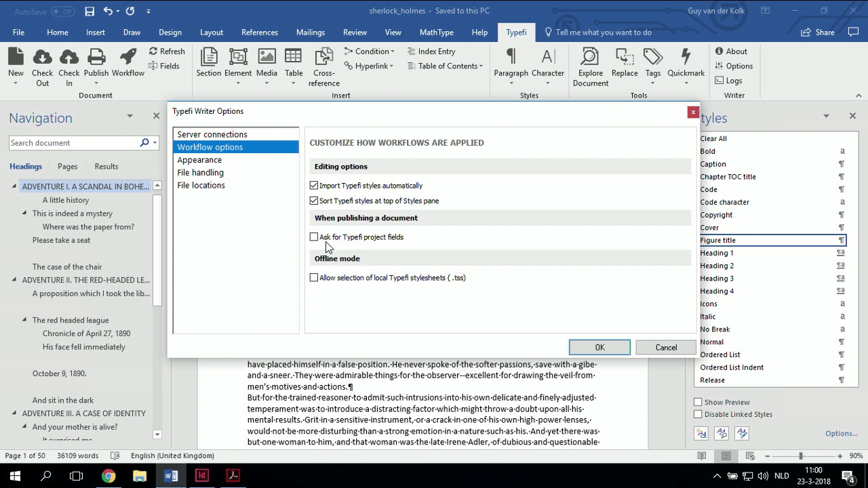Open the Workflow rocket icon
Viewport: 868px width, 488px height.
(128, 57)
